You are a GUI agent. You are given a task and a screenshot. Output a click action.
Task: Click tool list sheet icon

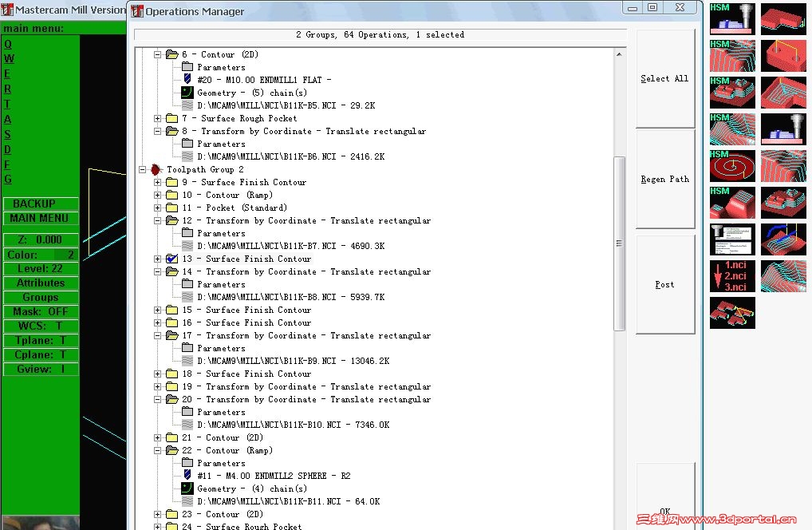click(732, 239)
